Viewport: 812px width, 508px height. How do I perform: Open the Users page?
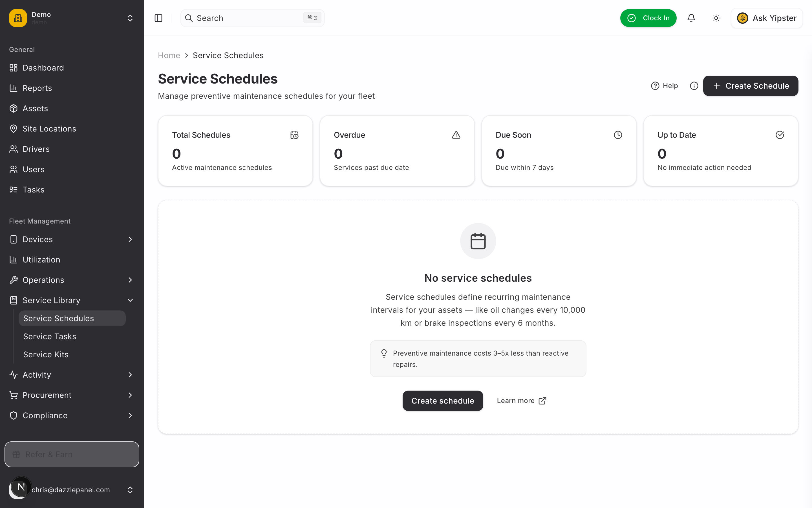point(72,169)
